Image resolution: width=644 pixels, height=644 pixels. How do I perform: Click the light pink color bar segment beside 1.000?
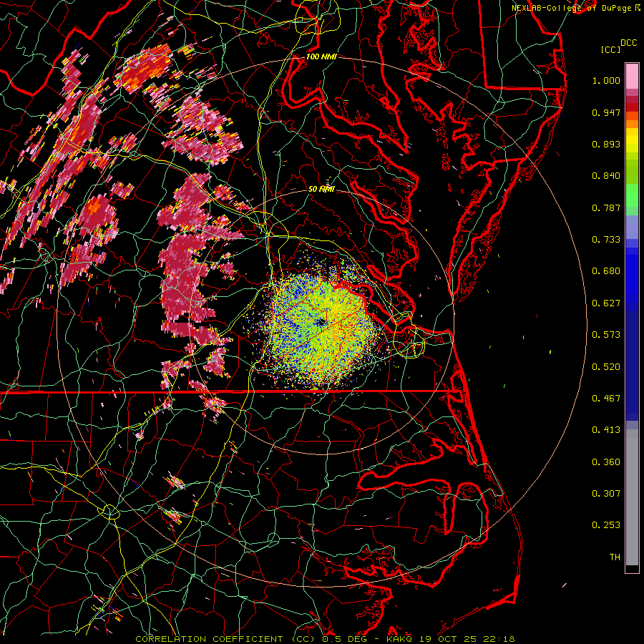pyautogui.click(x=632, y=77)
